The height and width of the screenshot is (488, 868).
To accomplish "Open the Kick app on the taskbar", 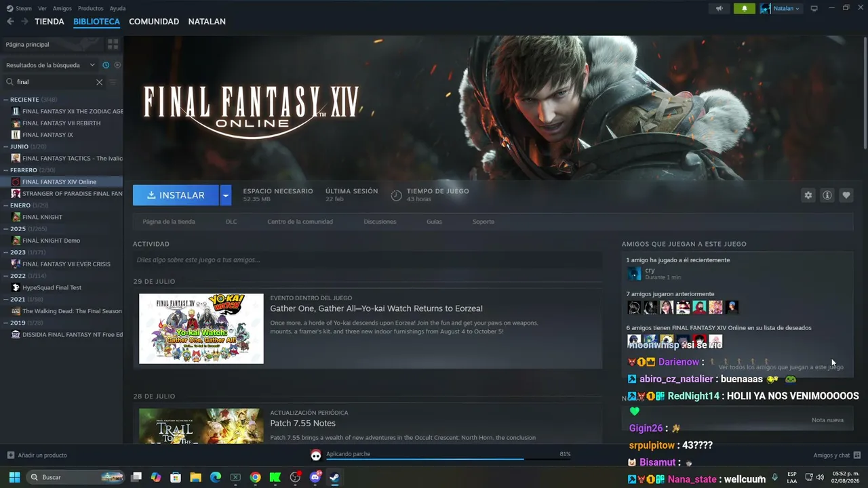I will [275, 477].
